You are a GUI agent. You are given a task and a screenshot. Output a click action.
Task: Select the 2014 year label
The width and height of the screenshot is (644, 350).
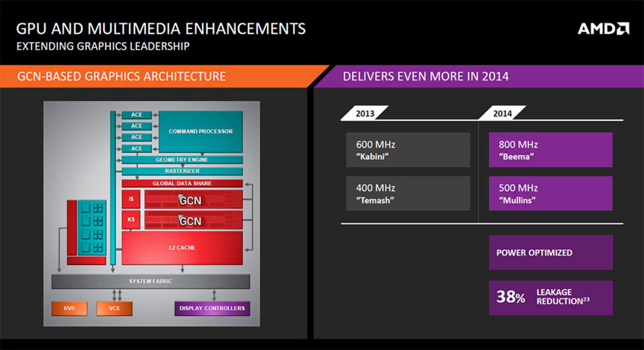point(502,114)
